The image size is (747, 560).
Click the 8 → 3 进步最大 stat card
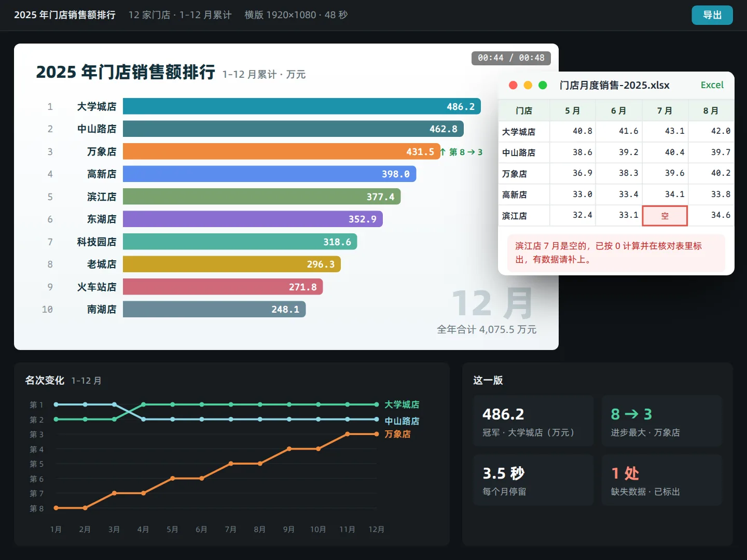(x=662, y=421)
